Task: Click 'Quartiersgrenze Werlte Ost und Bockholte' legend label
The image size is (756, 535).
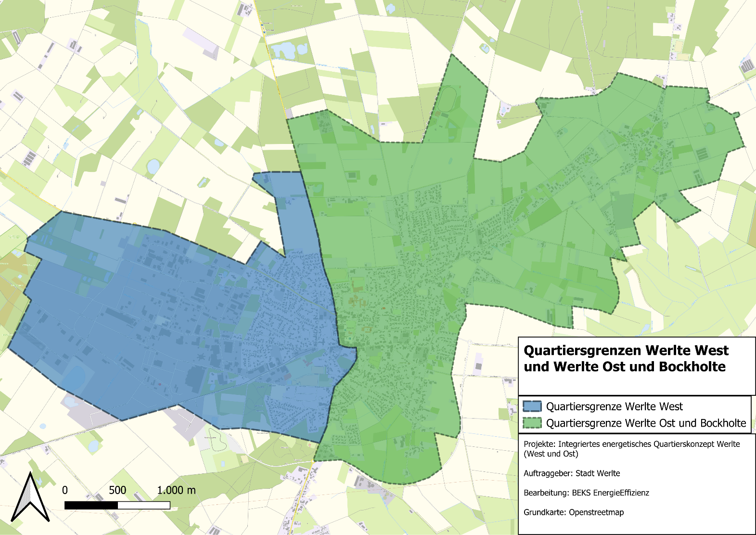Action: click(646, 423)
